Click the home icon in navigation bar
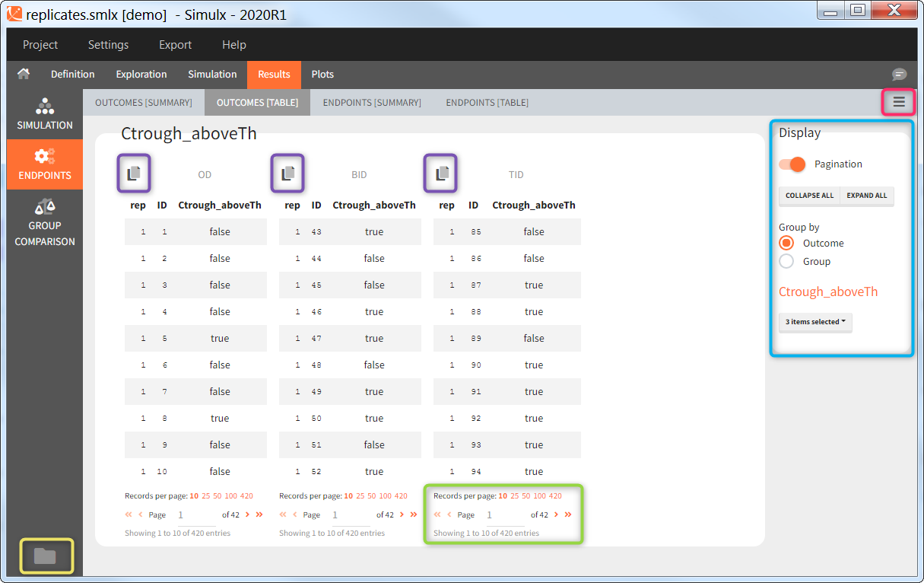Image resolution: width=924 pixels, height=583 pixels. (24, 74)
